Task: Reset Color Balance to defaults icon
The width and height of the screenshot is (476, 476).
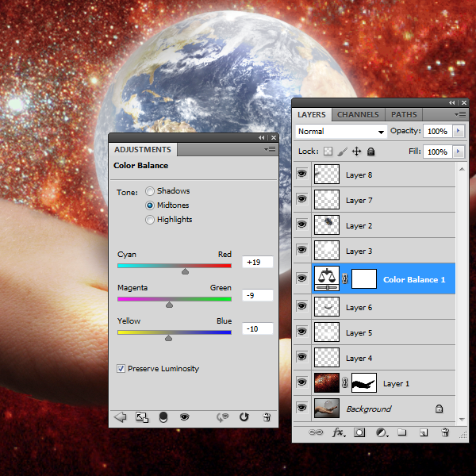Action: (x=244, y=417)
